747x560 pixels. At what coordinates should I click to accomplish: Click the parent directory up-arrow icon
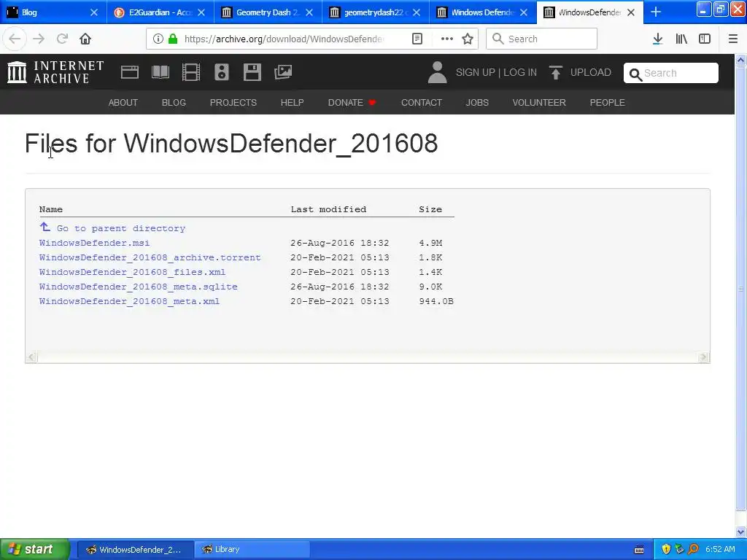tap(44, 227)
